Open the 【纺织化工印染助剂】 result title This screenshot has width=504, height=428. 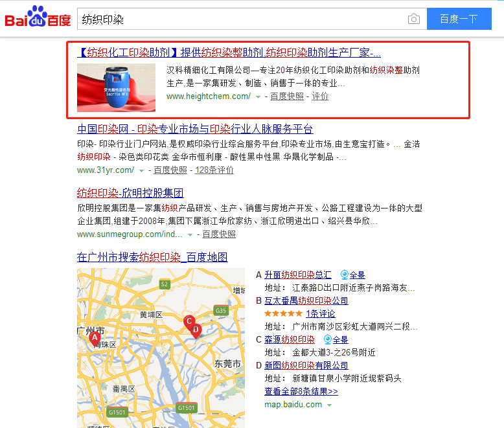(229, 52)
